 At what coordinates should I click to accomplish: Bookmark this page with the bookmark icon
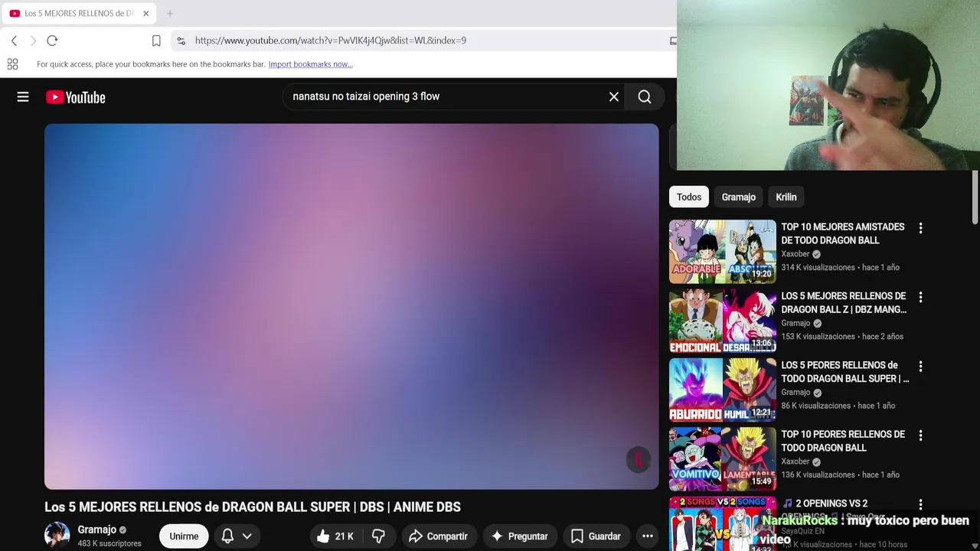pos(156,41)
